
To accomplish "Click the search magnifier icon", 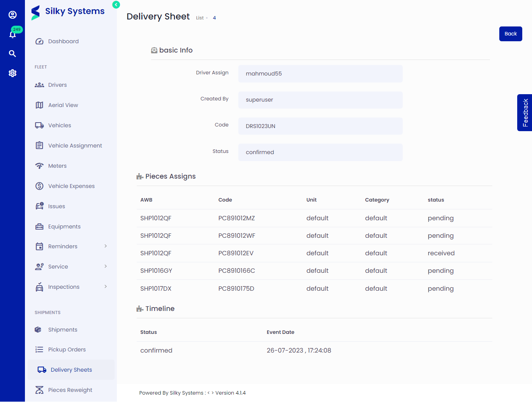I will 12,53.
